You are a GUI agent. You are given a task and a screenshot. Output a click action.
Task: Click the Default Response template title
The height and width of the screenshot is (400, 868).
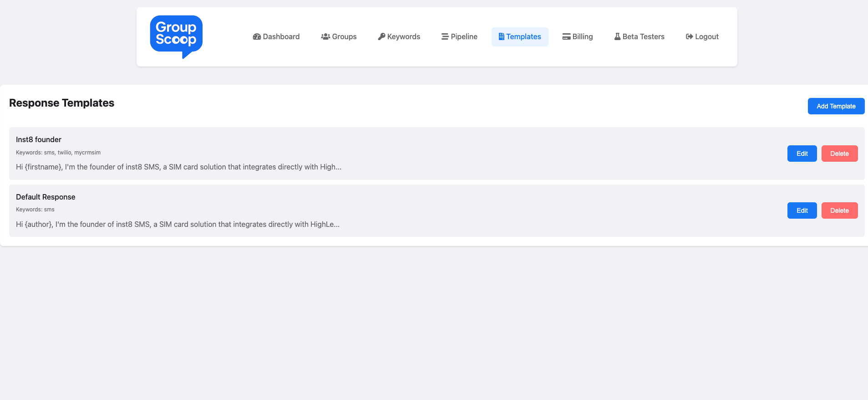tap(46, 197)
